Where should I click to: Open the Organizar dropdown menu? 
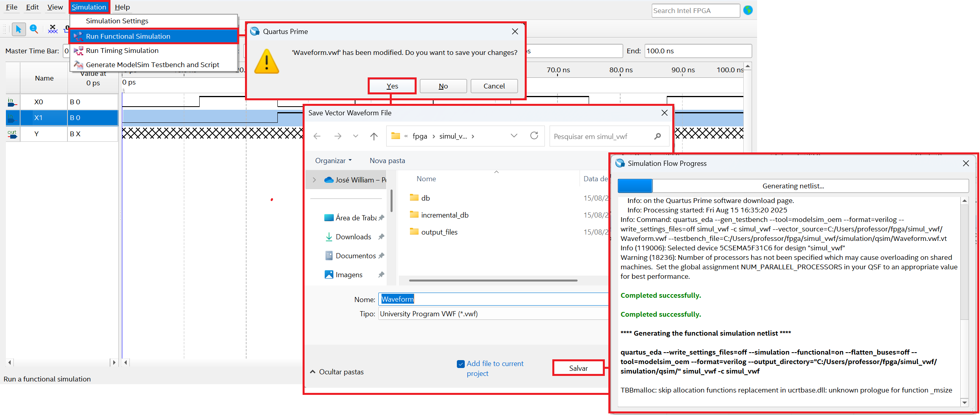(333, 161)
